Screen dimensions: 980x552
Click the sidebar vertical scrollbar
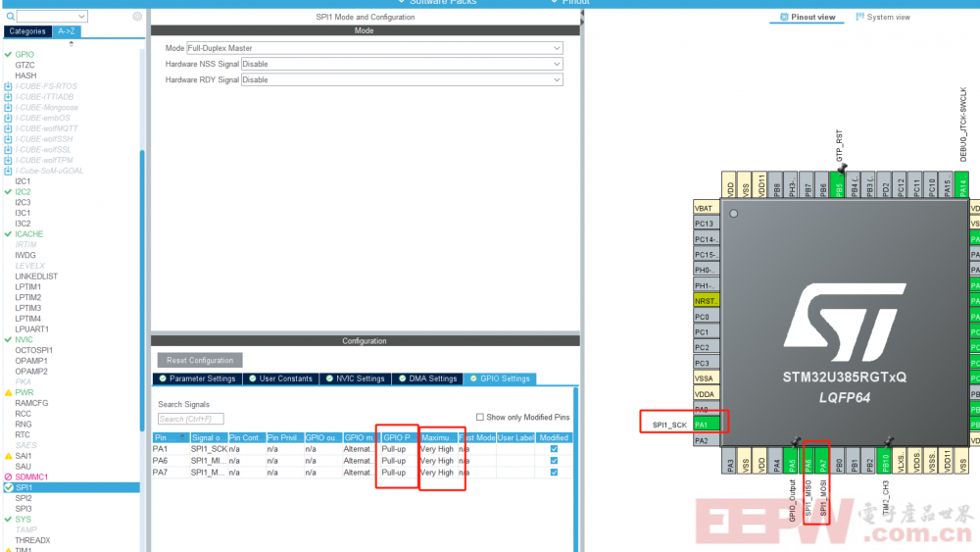coord(142,290)
